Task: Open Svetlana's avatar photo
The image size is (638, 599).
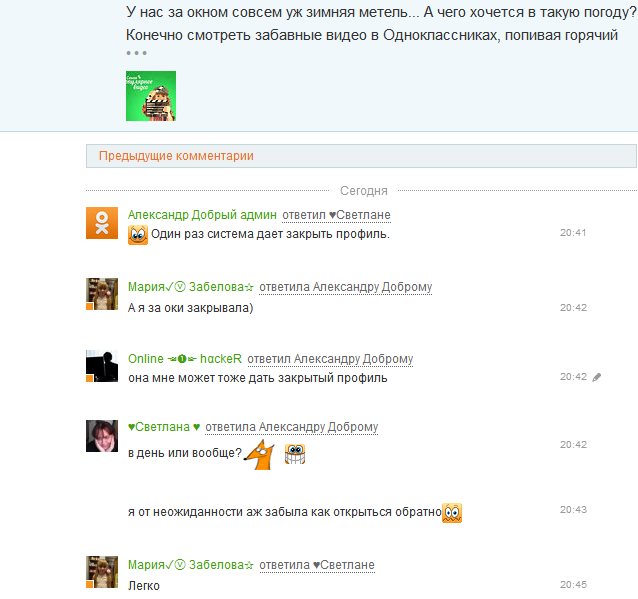Action: (x=102, y=436)
